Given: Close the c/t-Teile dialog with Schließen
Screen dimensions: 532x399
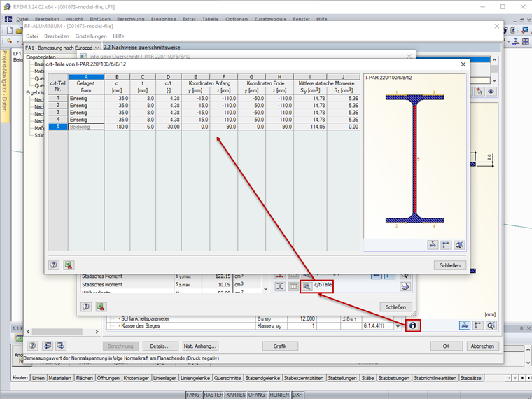Looking at the screenshot, I should coord(450,265).
